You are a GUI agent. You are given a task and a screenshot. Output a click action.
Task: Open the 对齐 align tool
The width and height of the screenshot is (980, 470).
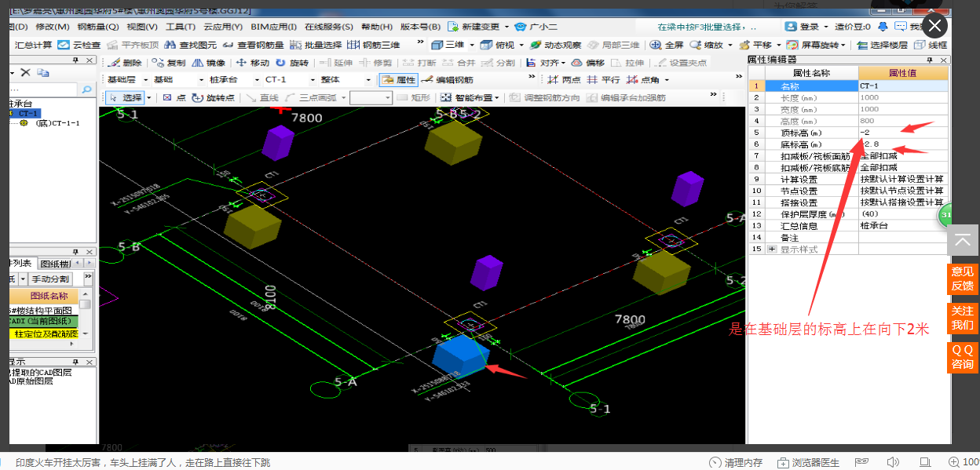click(x=545, y=62)
